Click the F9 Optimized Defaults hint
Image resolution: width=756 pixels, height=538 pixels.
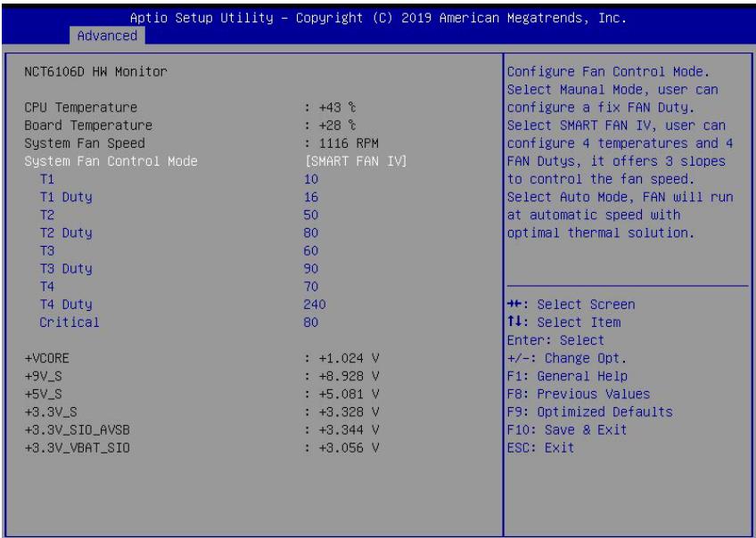tap(590, 412)
